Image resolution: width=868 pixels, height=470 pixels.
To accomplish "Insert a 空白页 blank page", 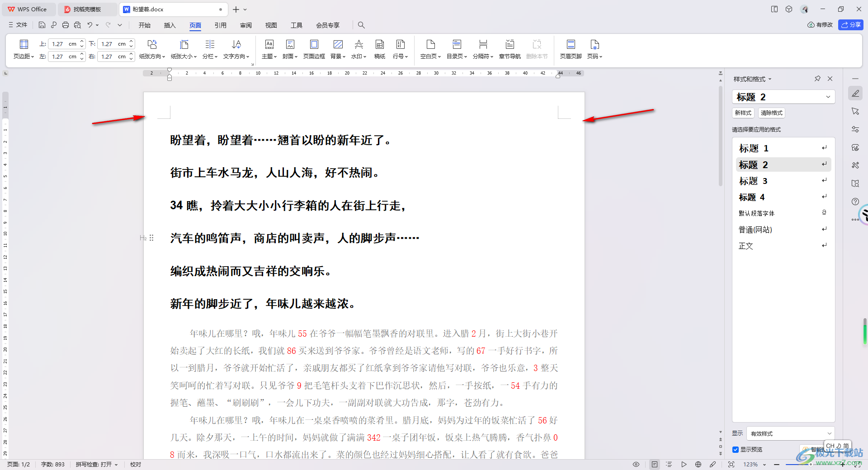I will coord(430,49).
